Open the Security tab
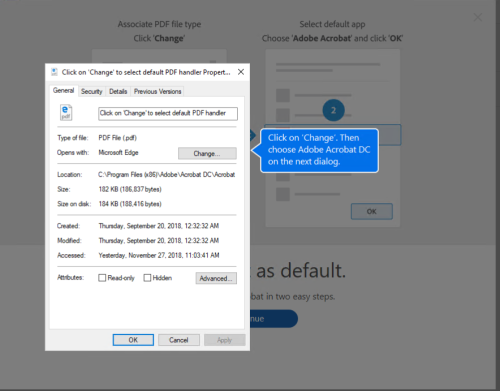This screenshot has height=391, width=500. coord(92,91)
